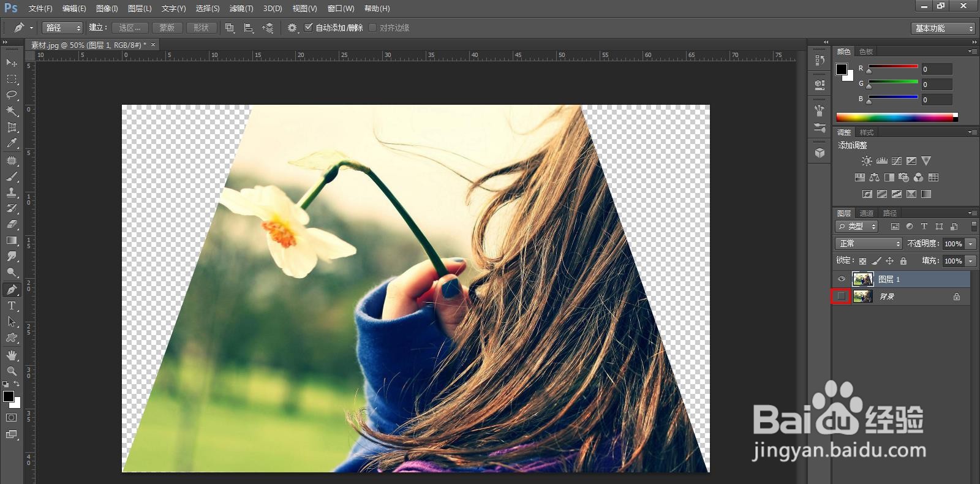This screenshot has width=980, height=484.
Task: Click the 图层 1 layer thumbnail
Action: coord(863,279)
